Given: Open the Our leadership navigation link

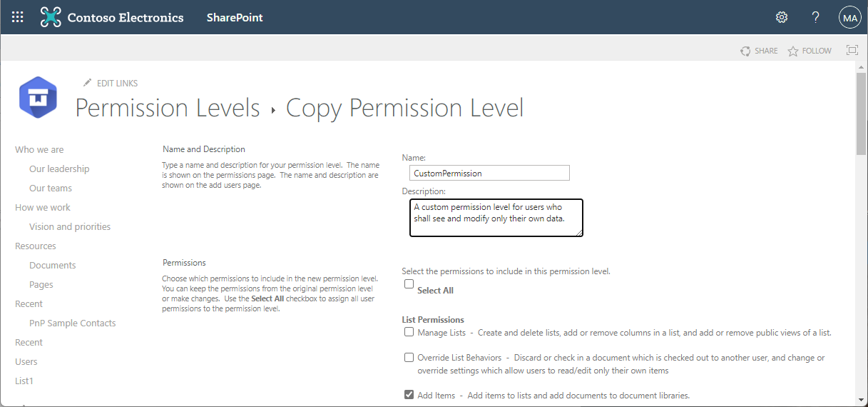Looking at the screenshot, I should 59,169.
